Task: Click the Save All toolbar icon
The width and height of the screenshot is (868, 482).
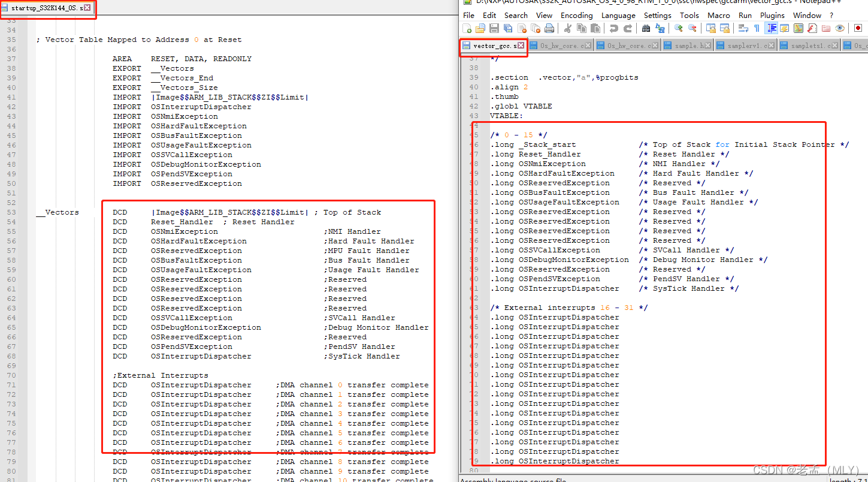Action: point(508,28)
